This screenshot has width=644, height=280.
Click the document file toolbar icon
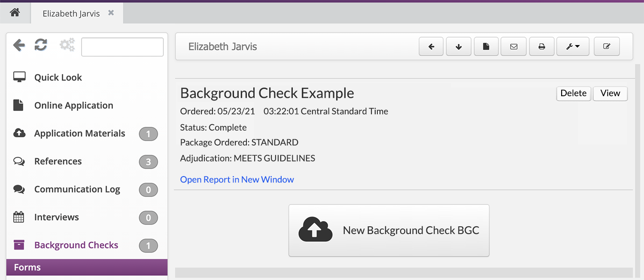486,47
